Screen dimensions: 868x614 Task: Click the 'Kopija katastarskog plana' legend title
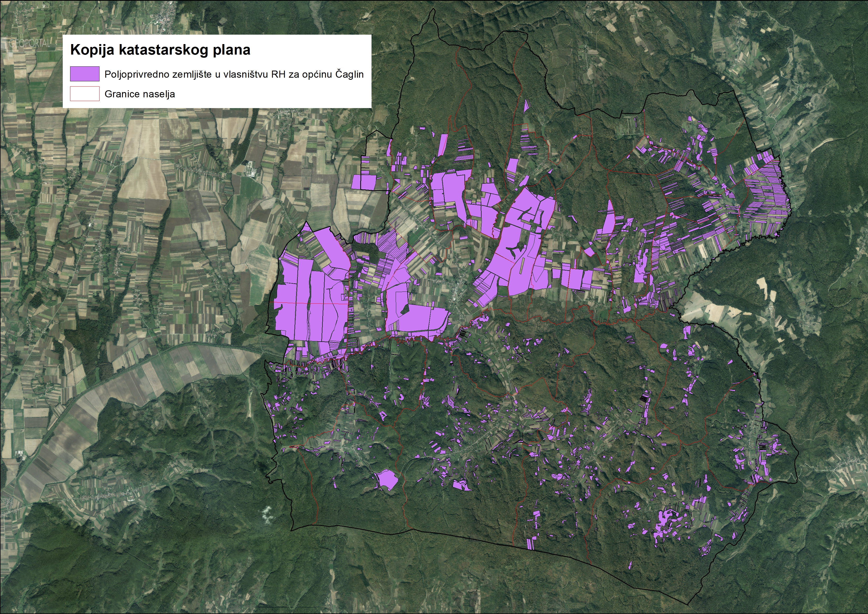click(160, 50)
